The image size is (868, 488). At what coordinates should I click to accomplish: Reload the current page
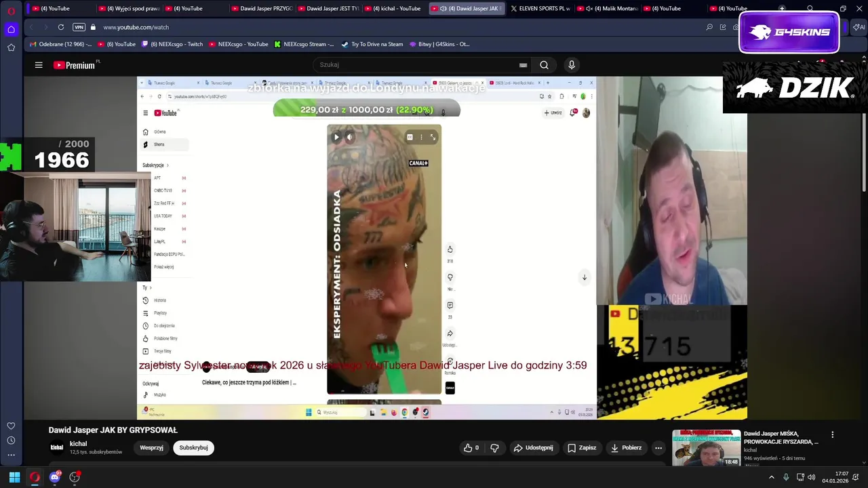click(61, 27)
